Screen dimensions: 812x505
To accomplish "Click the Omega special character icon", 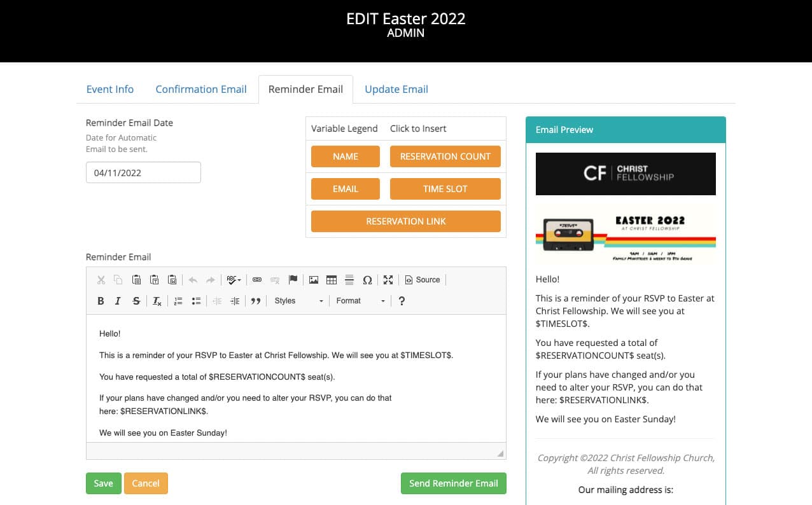I will pyautogui.click(x=367, y=280).
